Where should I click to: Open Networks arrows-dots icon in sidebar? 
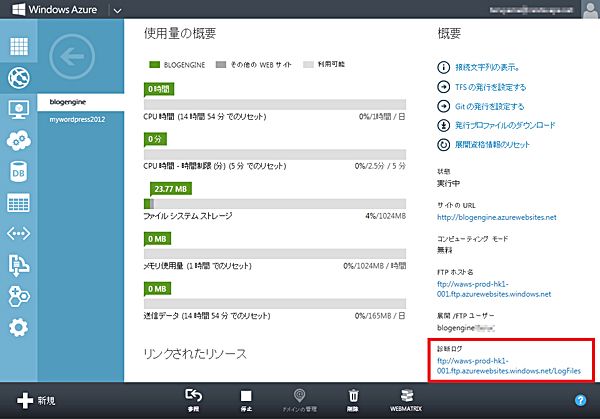coord(19,233)
